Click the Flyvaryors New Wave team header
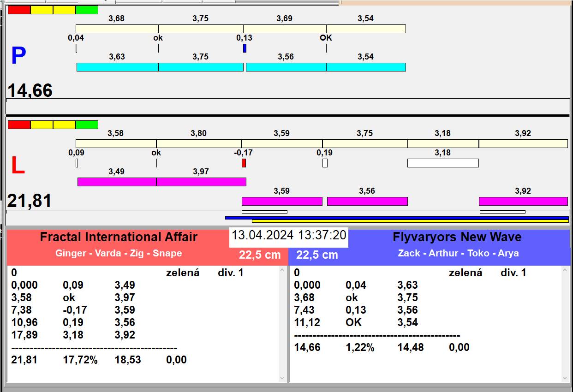The height and width of the screenshot is (392, 573). pyautogui.click(x=457, y=237)
